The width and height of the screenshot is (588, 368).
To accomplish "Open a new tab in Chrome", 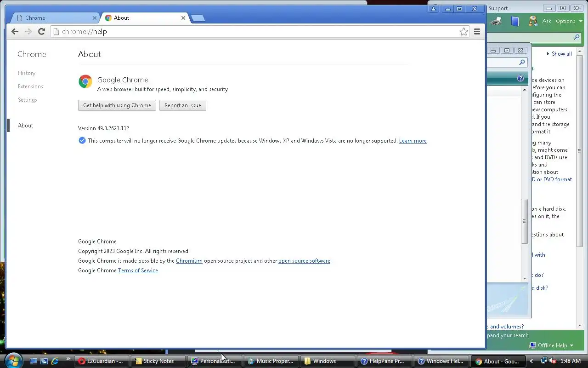I will tap(198, 18).
